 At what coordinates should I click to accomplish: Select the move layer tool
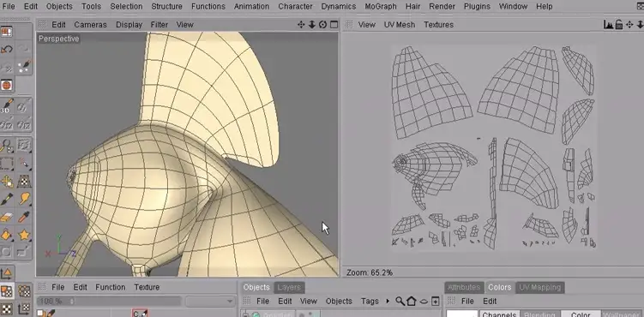pyautogui.click(x=7, y=182)
